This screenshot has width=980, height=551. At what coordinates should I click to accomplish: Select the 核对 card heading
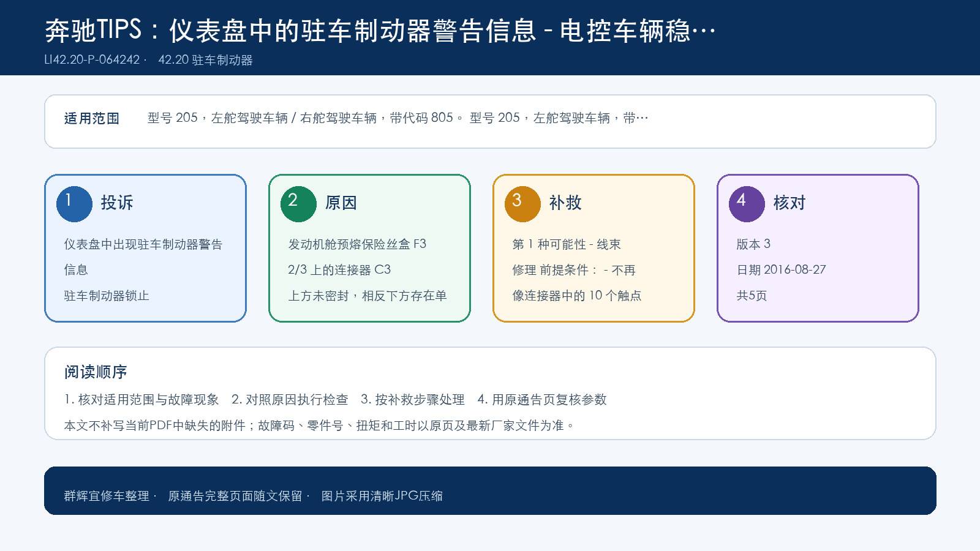(x=790, y=203)
